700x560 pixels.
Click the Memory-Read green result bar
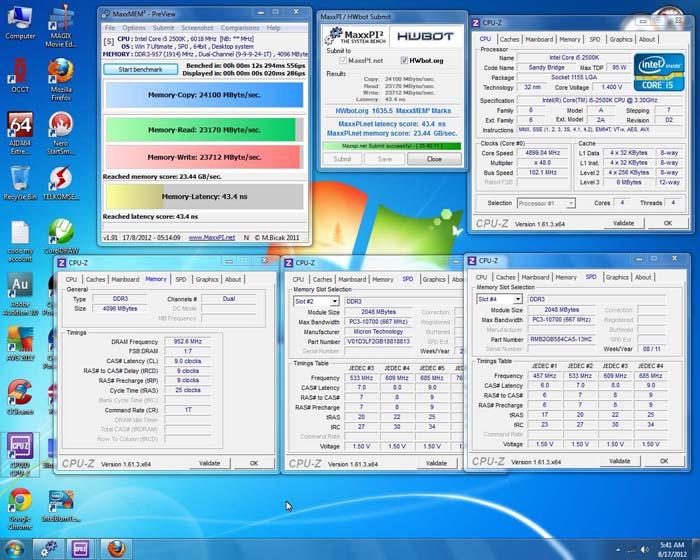click(x=204, y=130)
